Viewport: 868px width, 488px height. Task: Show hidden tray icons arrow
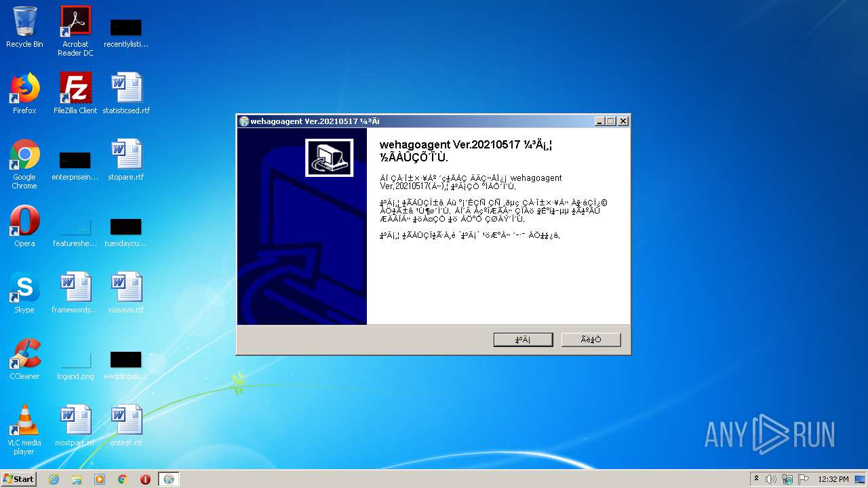tap(756, 479)
